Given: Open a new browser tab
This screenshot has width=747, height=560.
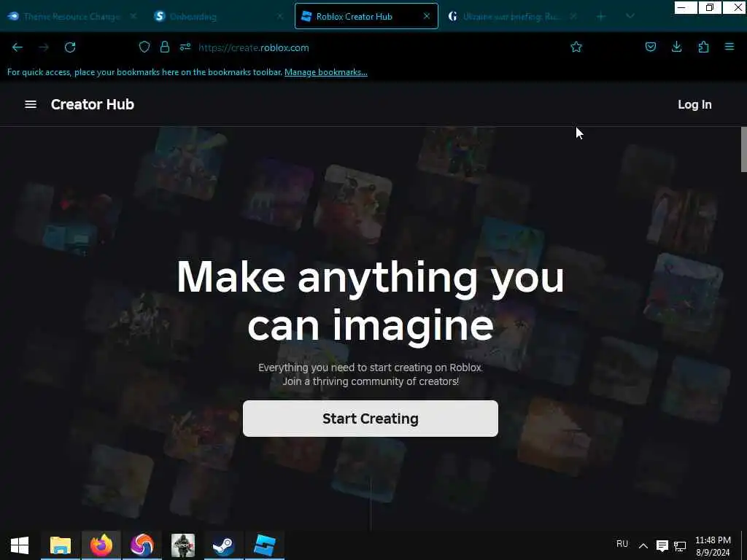Looking at the screenshot, I should click(601, 16).
